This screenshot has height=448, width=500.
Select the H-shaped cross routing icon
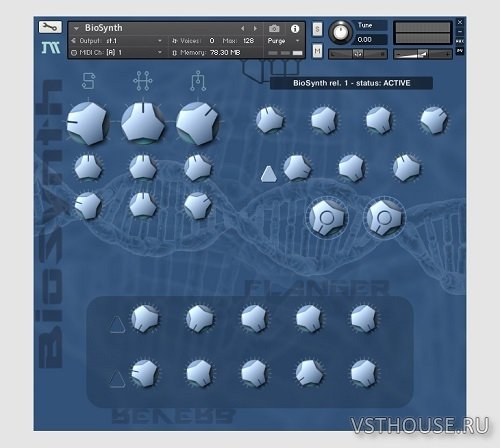pyautogui.click(x=143, y=81)
